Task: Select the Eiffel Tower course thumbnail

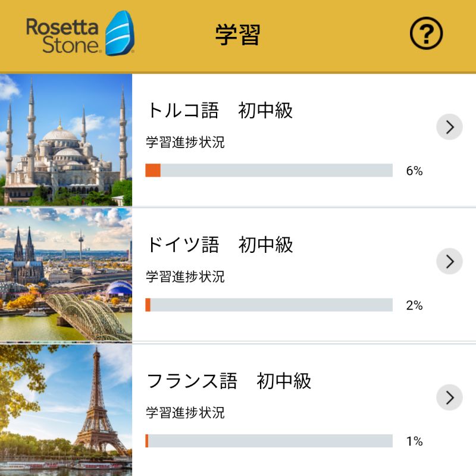Action: coord(66,410)
